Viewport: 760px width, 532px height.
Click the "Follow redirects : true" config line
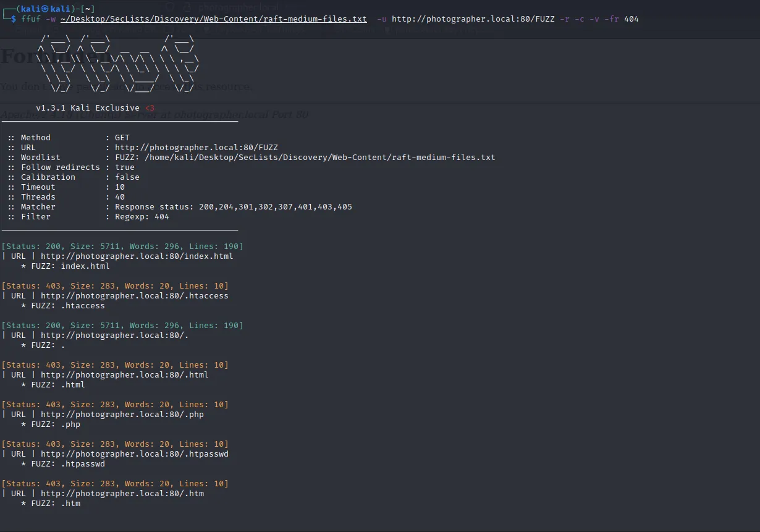(71, 167)
